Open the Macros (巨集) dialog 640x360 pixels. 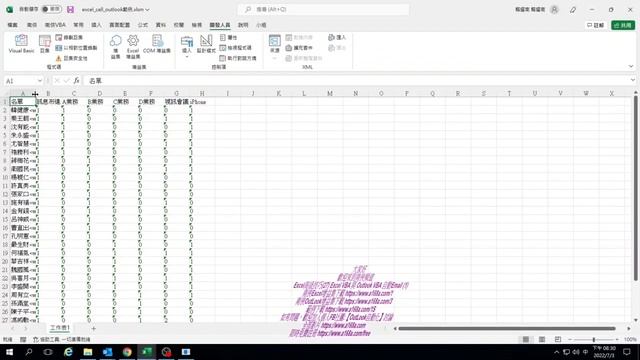[x=44, y=44]
